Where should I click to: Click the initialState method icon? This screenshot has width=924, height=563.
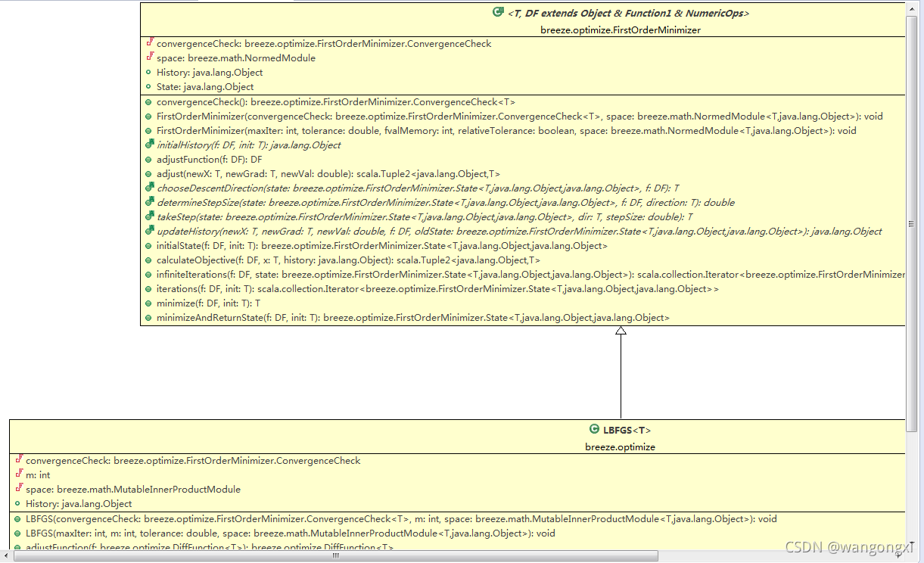coord(149,246)
